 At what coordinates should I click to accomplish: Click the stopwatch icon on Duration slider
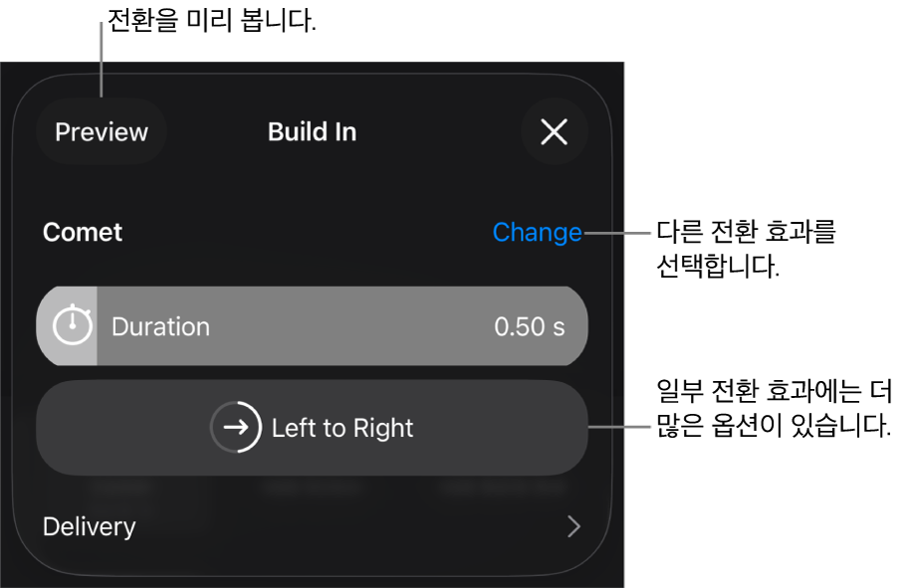coord(72,326)
